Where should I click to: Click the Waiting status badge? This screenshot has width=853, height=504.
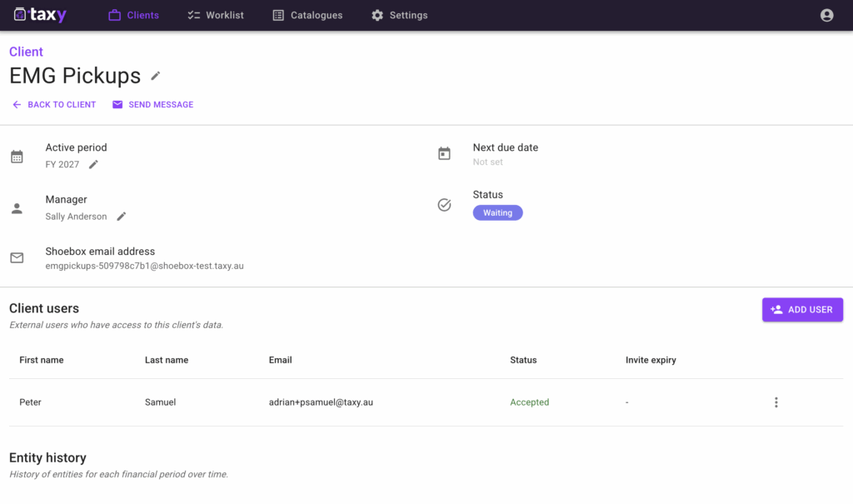click(x=497, y=213)
